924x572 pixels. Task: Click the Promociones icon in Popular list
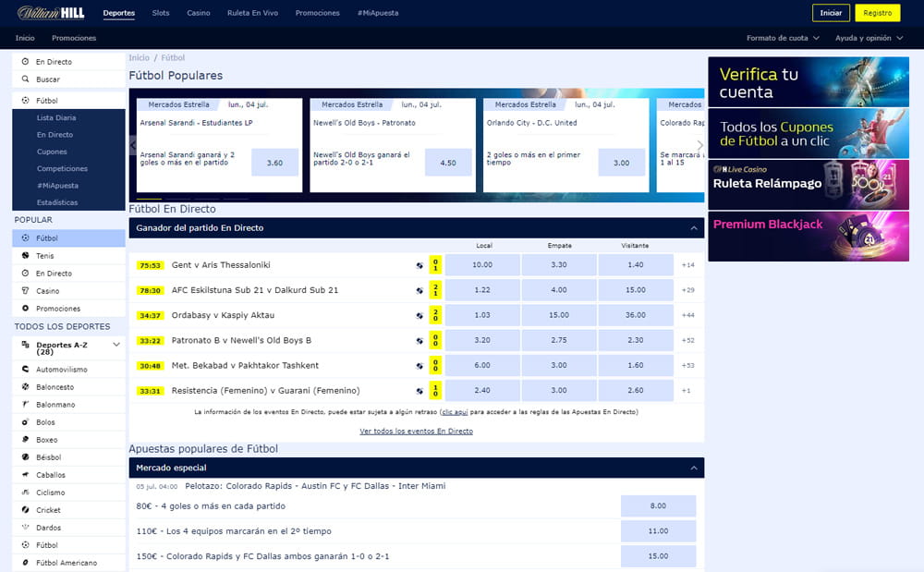[25, 308]
